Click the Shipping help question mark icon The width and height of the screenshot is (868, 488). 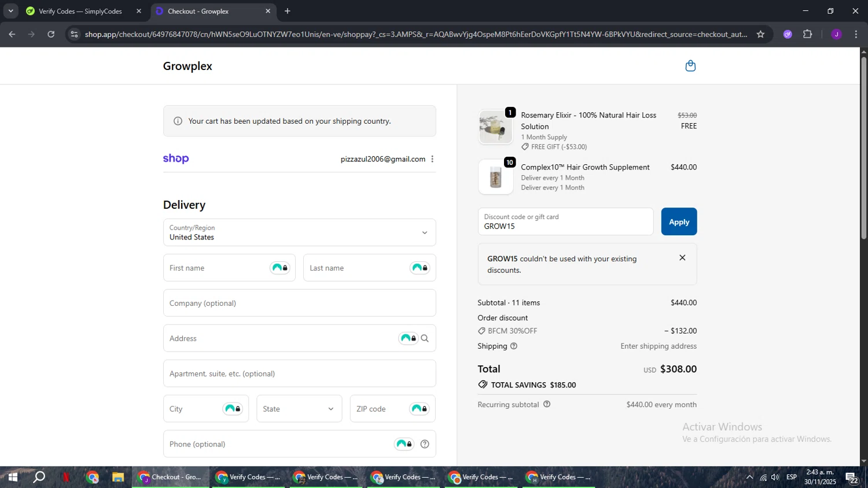[x=514, y=346]
